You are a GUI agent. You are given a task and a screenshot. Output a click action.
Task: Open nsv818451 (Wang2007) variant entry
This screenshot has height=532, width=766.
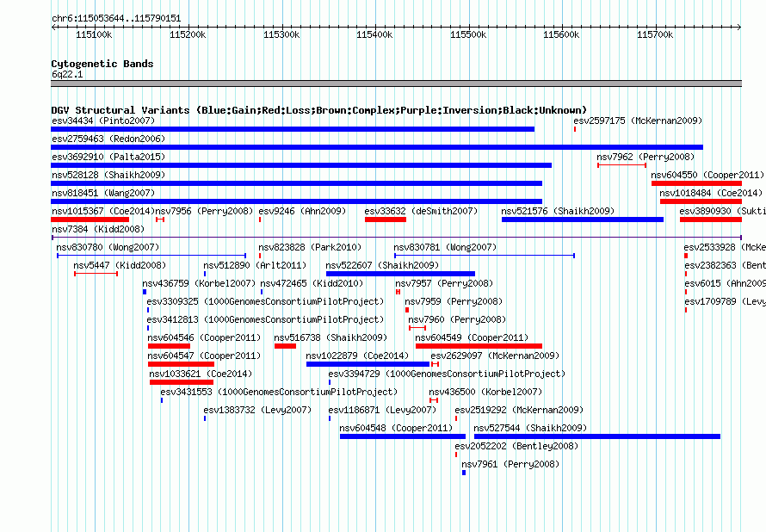(x=103, y=193)
